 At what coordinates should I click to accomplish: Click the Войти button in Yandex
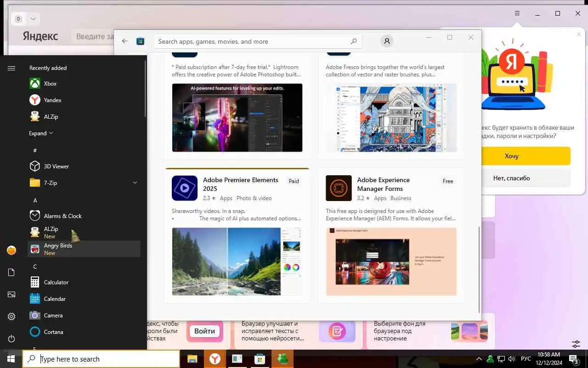point(204,331)
